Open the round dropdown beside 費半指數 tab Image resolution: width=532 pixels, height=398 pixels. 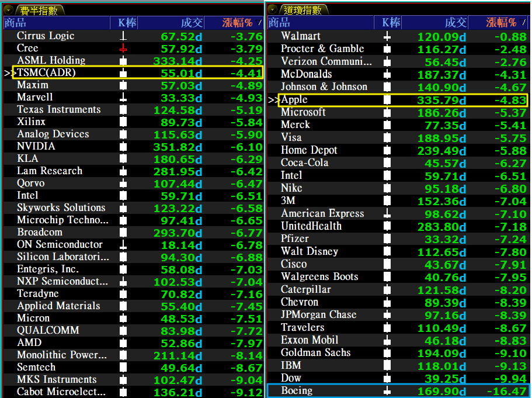pos(9,10)
